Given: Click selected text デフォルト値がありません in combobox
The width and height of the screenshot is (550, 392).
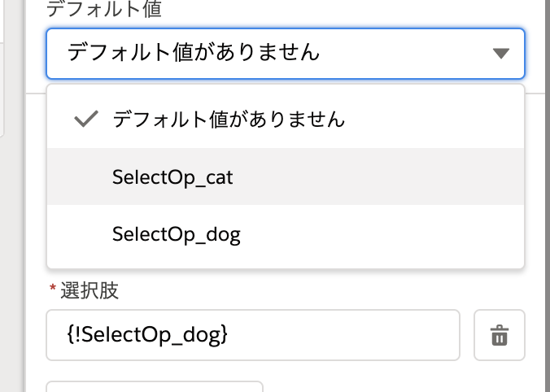Looking at the screenshot, I should (x=194, y=52).
